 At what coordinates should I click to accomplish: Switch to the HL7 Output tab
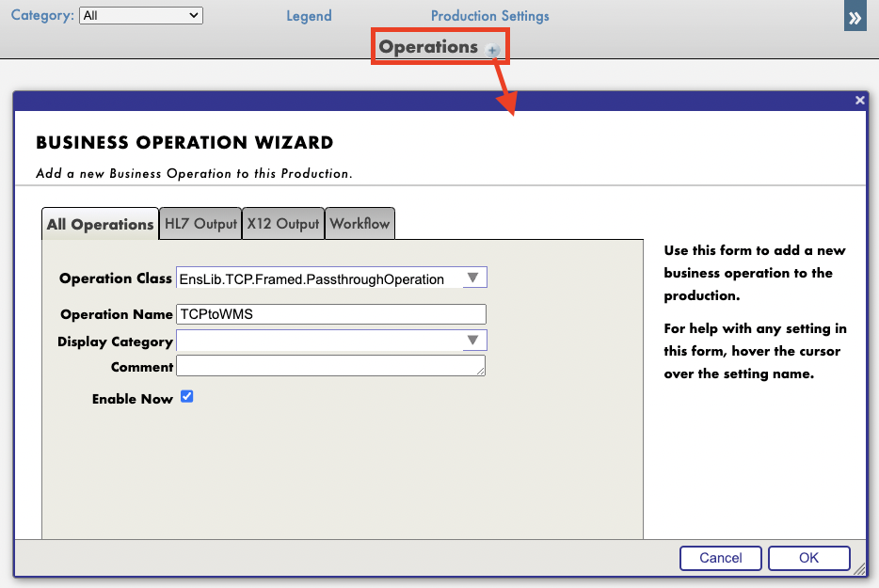click(x=200, y=224)
